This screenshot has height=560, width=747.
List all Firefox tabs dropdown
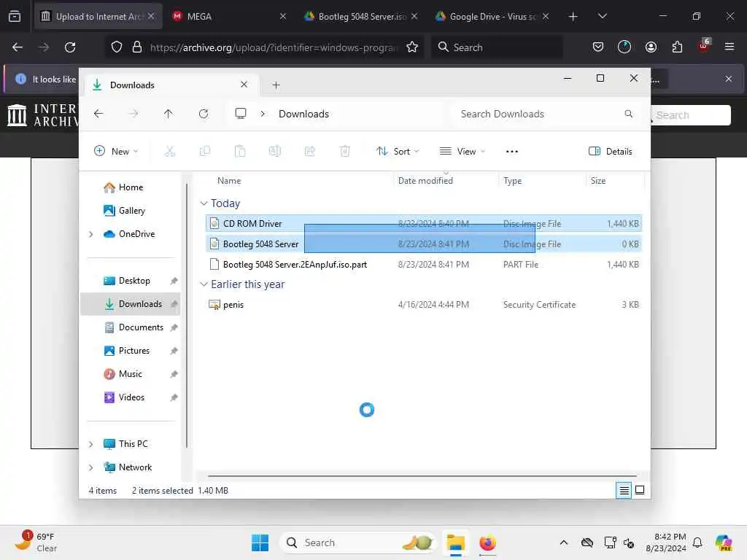[602, 16]
